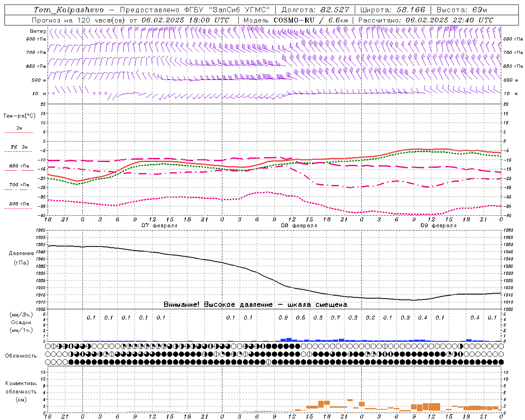525x420 pixels.
Task: Click the 'Модель COSMO-RU / 6.6км' model label
Action: point(296,20)
